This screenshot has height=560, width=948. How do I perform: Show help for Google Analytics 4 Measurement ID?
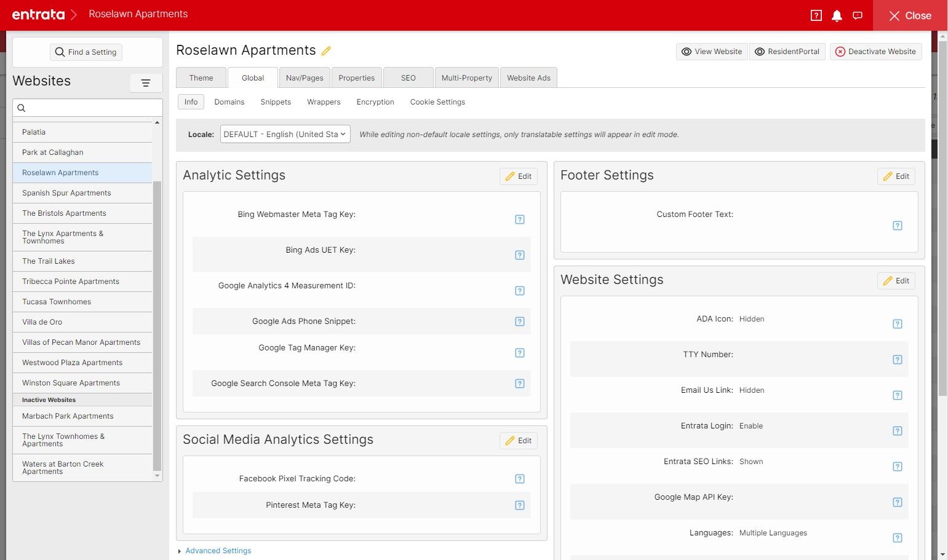520,291
